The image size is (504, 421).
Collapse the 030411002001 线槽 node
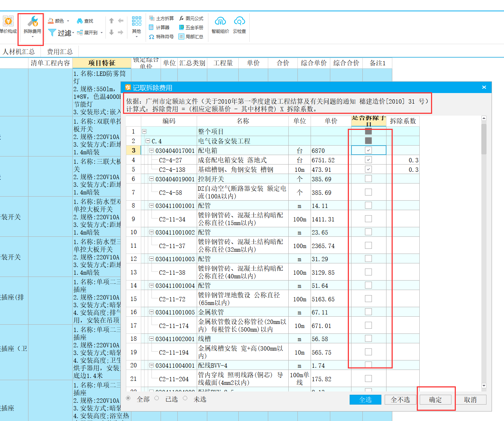tap(151, 339)
